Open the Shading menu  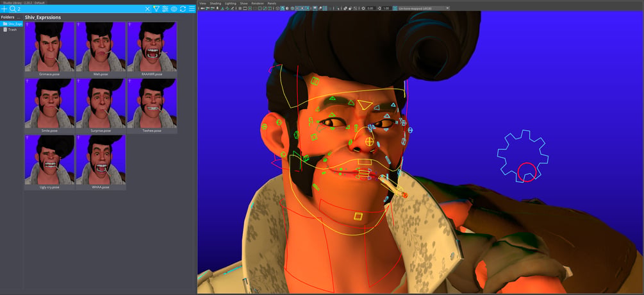[x=215, y=3]
